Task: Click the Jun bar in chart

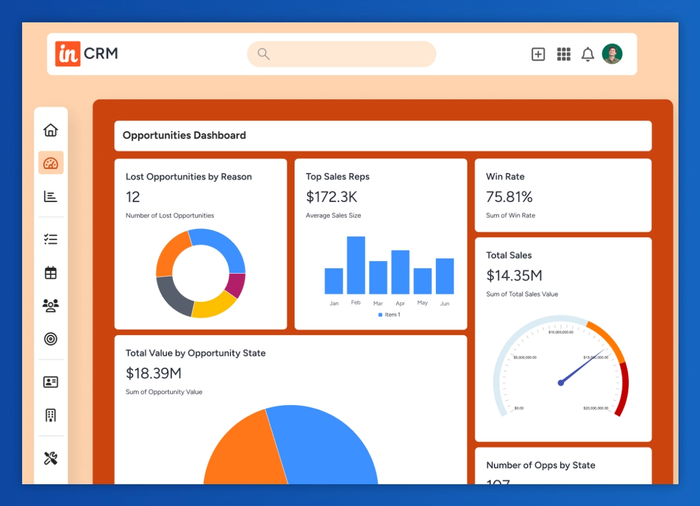Action: (x=445, y=276)
